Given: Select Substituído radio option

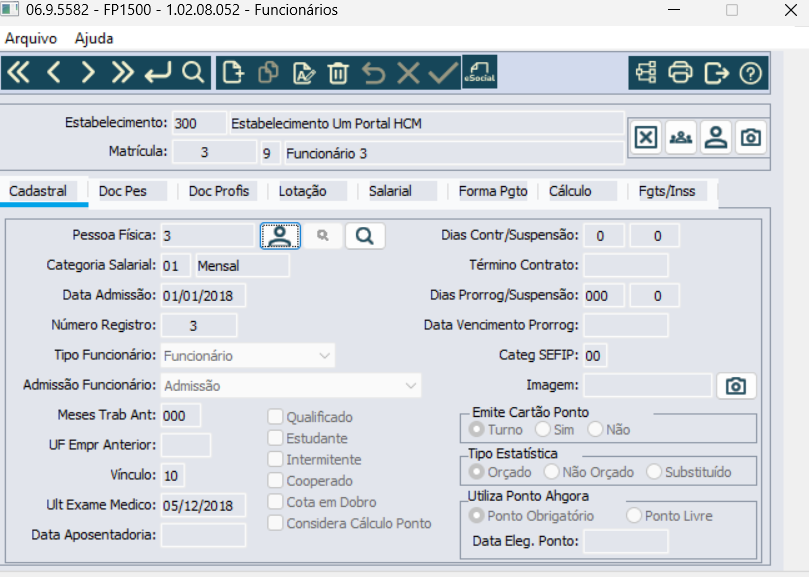Looking at the screenshot, I should (x=654, y=471).
